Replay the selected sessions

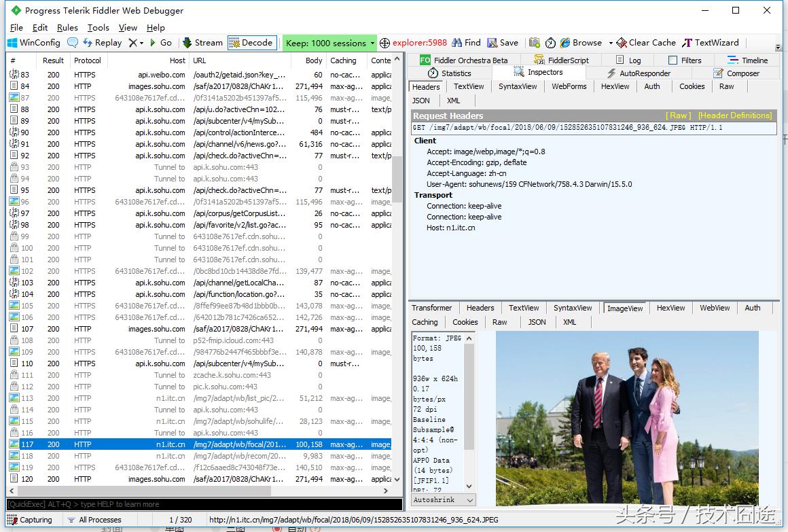pos(102,43)
